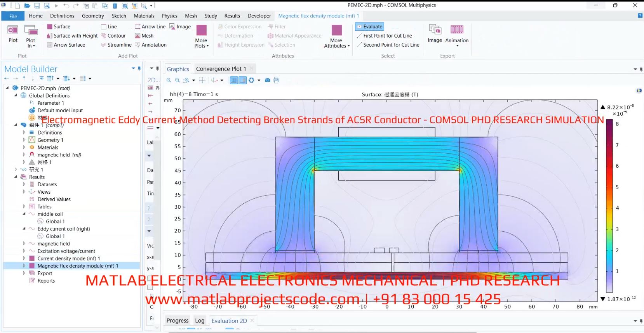This screenshot has height=333, width=644.
Task: Select the Derived Values tree node
Action: pyautogui.click(x=54, y=199)
